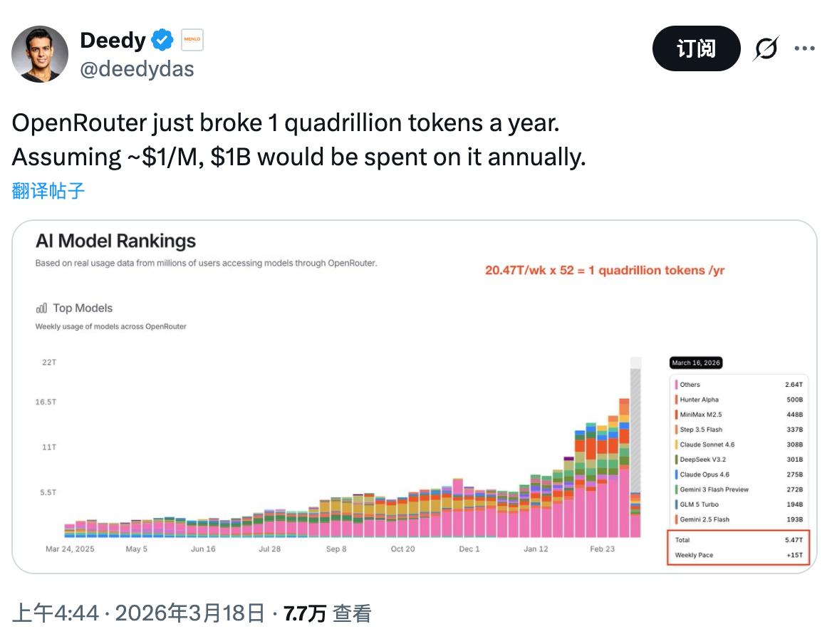Open the @deedydas handle link
Image resolution: width=832 pixels, height=644 pixels.
click(137, 68)
